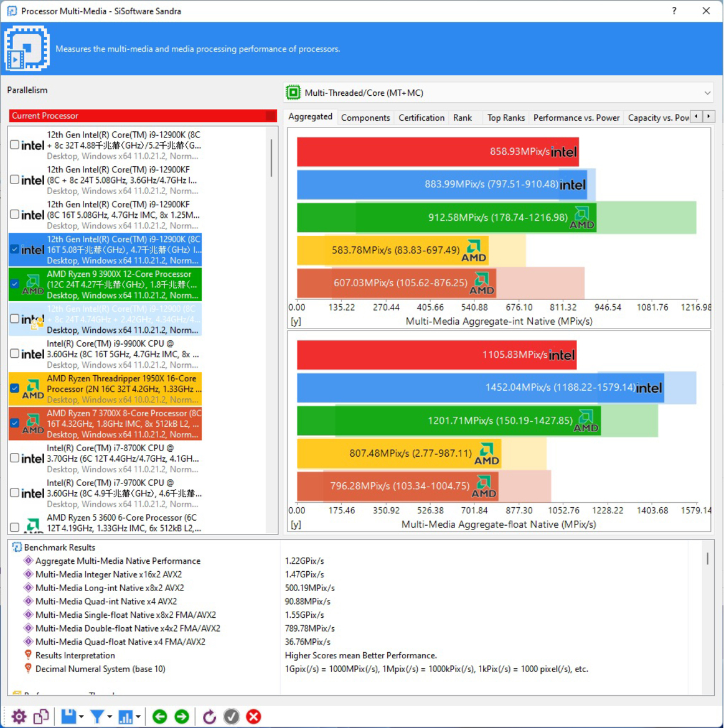Open the save icon dropdown arrow

(x=82, y=717)
